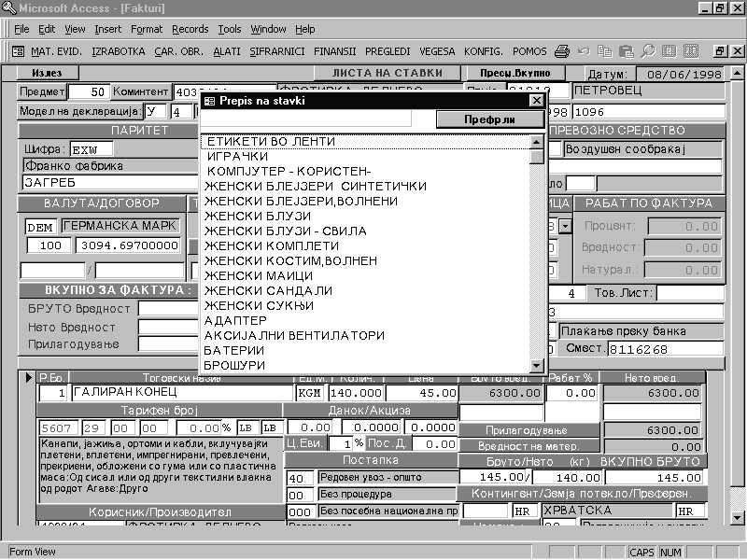This screenshot has height=560, width=747.
Task: Click the printer icon in the toolbar
Action: coord(561,50)
